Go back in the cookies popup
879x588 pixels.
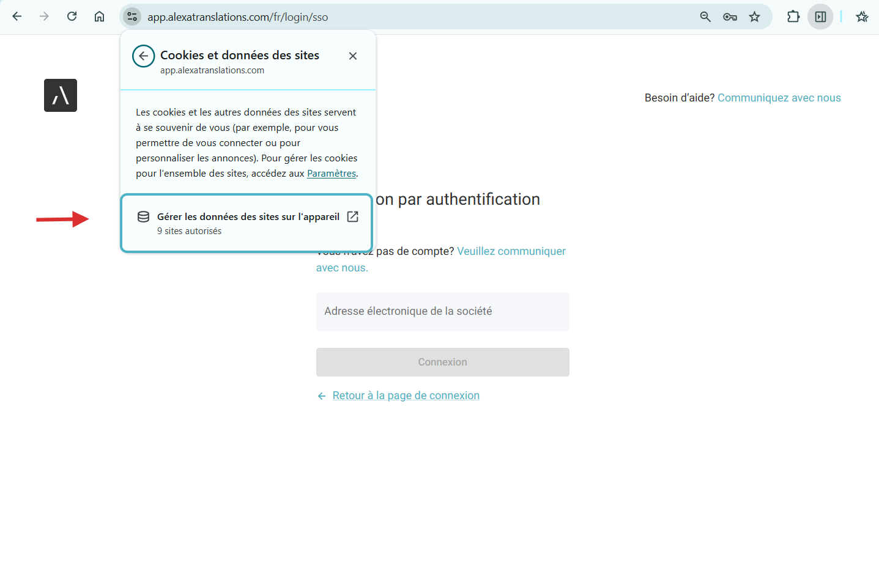point(143,56)
